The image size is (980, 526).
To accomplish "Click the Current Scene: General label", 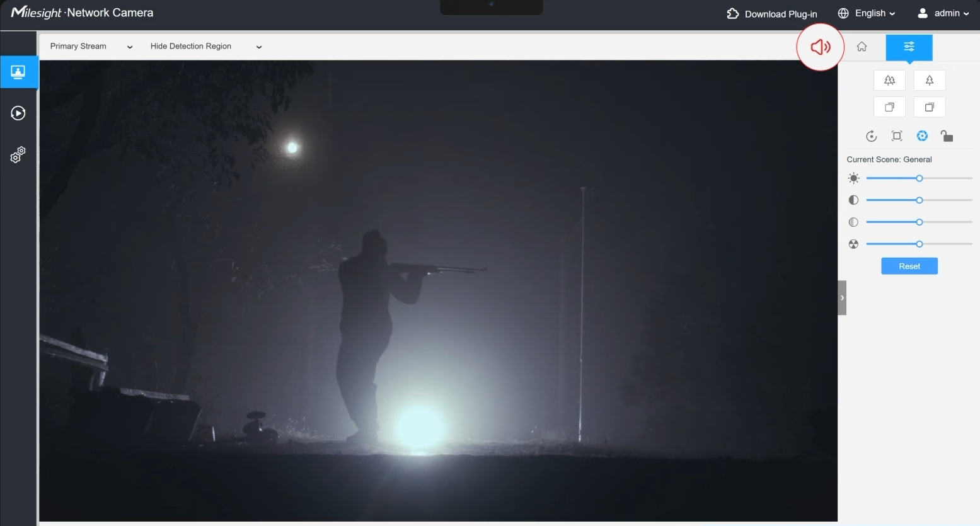I will tap(889, 159).
